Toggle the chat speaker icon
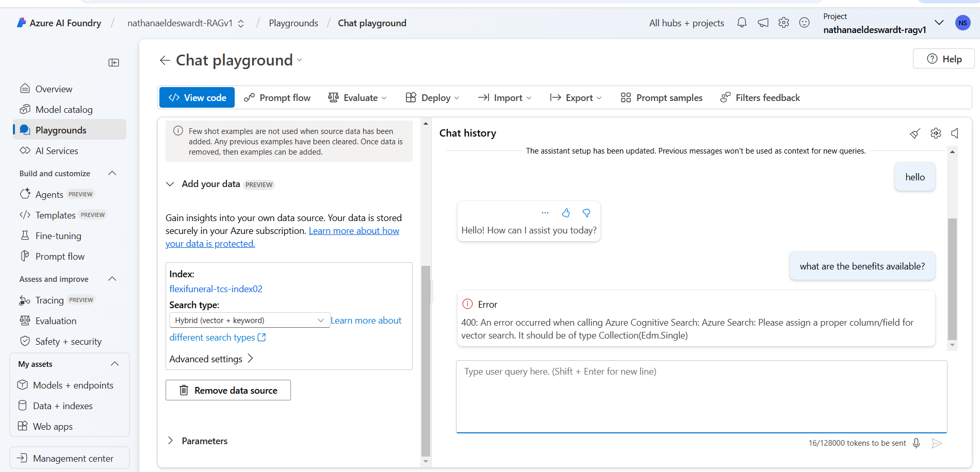The width and height of the screenshot is (980, 472). tap(955, 133)
